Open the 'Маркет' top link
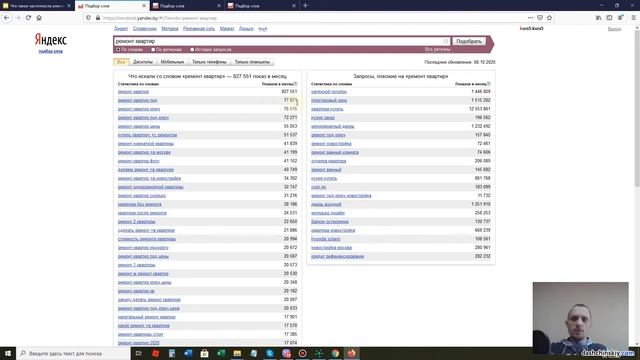The width and height of the screenshot is (640, 360). 227,29
